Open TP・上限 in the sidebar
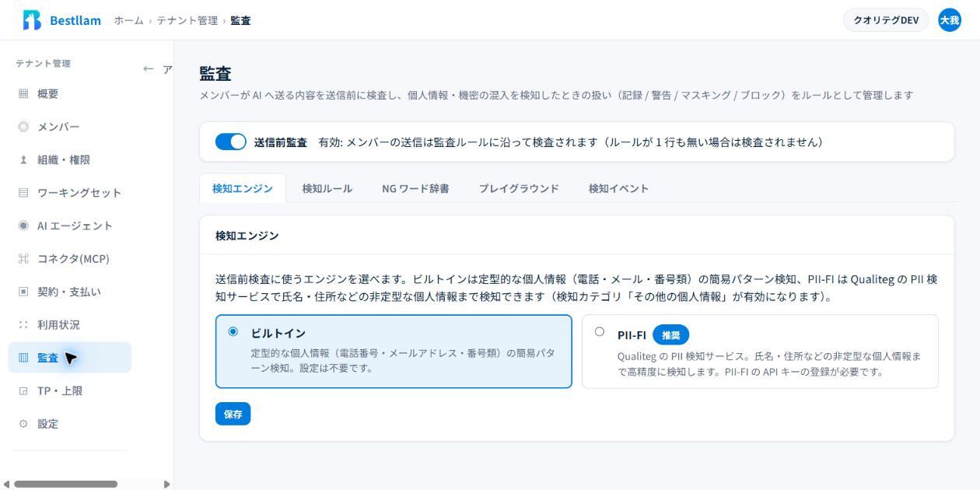 (x=70, y=391)
